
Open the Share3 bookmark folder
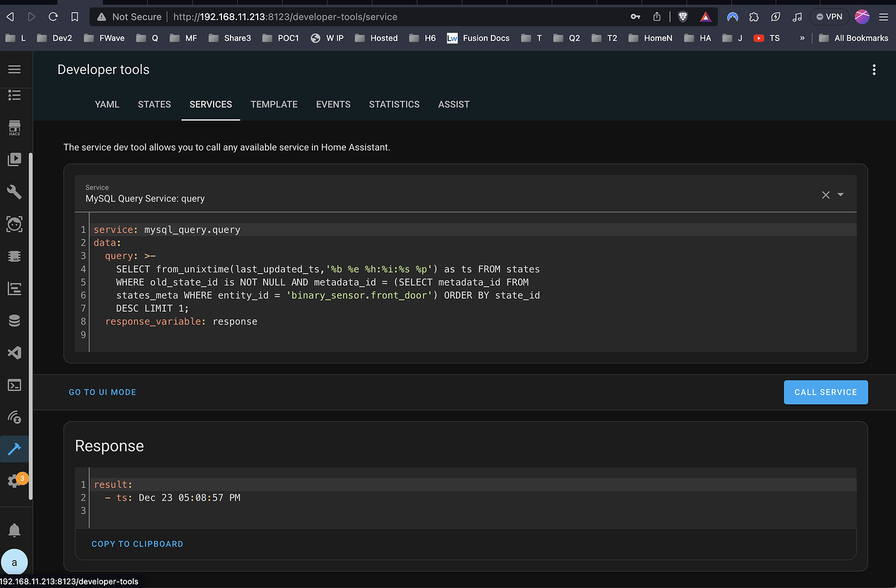point(230,38)
